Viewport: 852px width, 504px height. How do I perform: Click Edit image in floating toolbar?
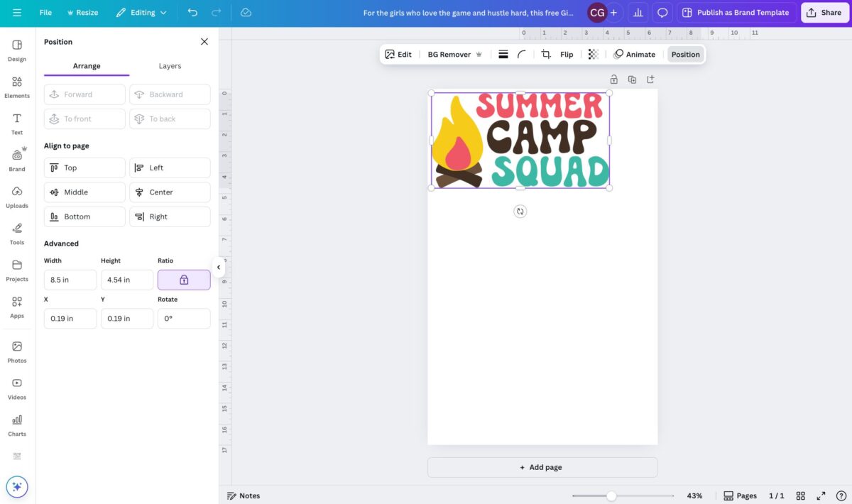(398, 54)
